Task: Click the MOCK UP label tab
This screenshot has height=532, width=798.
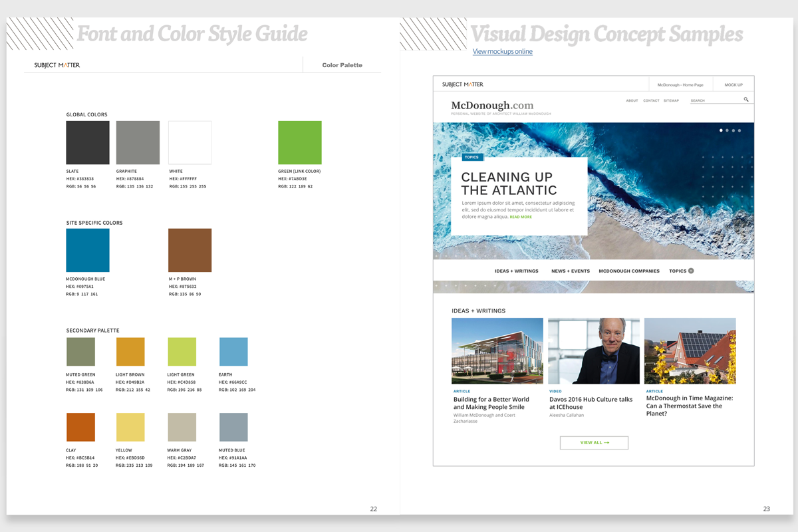Action: [733, 85]
